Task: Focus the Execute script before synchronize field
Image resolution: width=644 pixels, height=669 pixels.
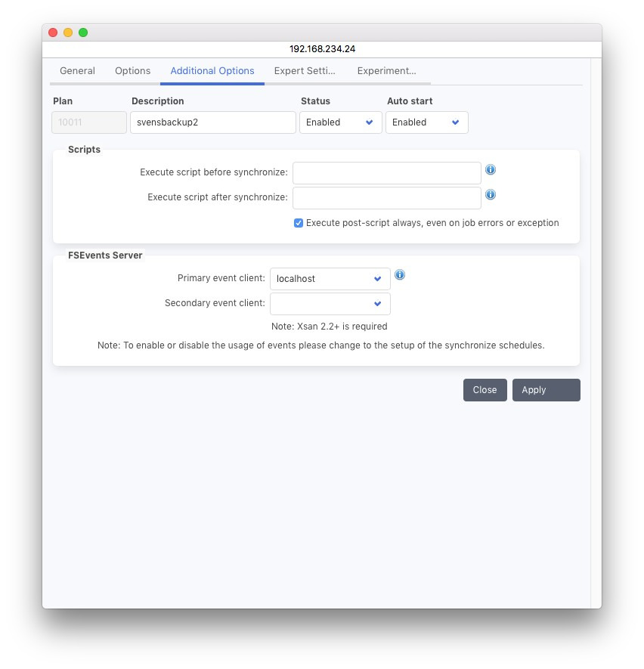Action: coord(386,173)
